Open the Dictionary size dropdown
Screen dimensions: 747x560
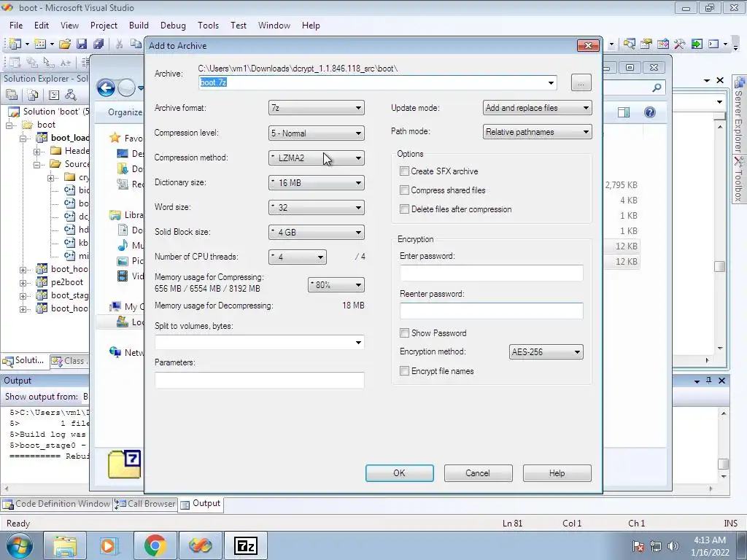pos(317,182)
